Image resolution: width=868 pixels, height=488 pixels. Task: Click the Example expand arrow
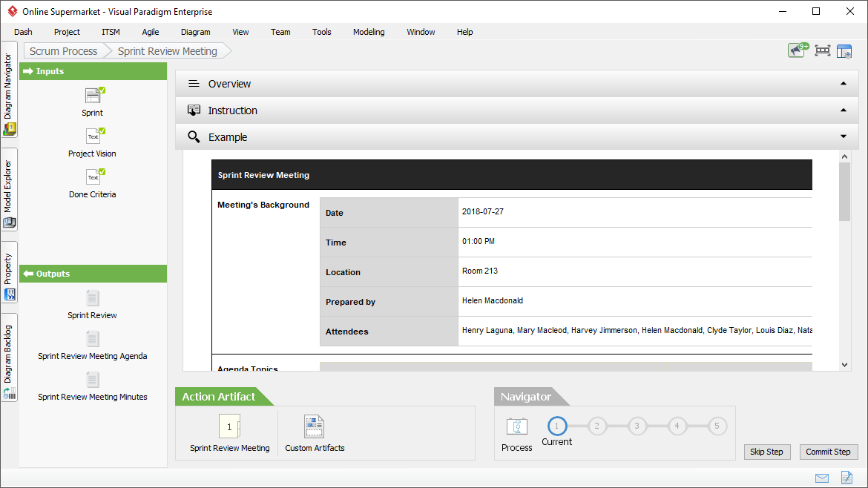click(x=843, y=136)
